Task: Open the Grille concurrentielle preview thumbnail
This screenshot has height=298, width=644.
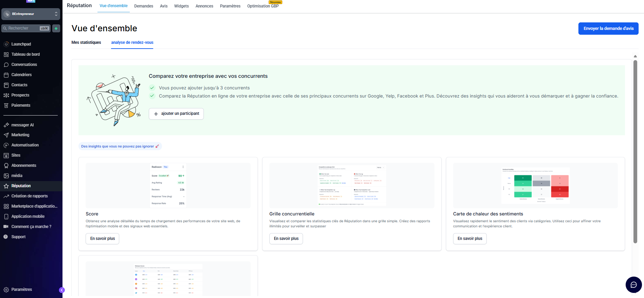Action: click(x=352, y=186)
